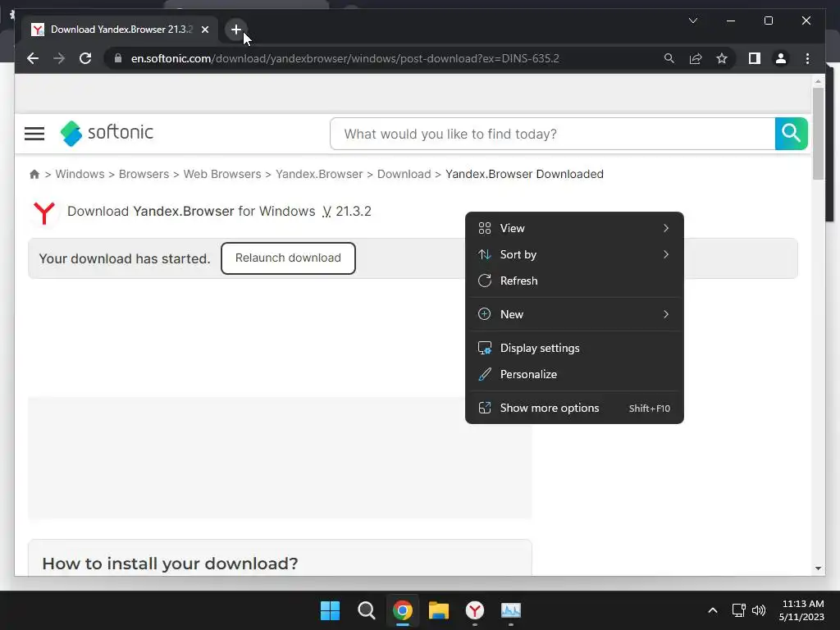Select Display settings
Image resolution: width=840 pixels, height=630 pixels.
(574, 348)
